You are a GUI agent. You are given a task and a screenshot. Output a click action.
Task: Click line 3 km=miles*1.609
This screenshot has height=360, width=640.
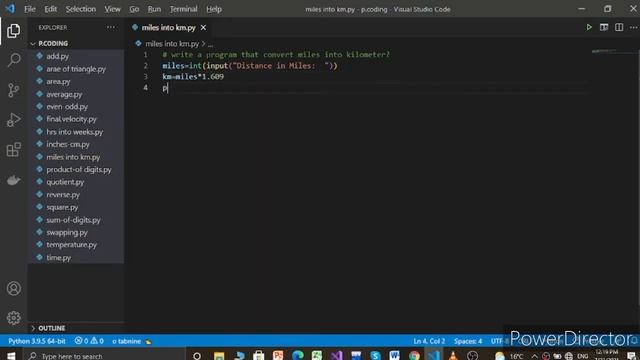click(x=193, y=77)
